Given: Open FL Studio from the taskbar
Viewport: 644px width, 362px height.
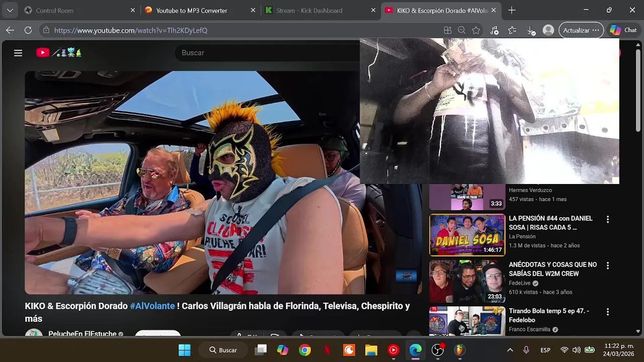Looking at the screenshot, I should tap(460, 350).
